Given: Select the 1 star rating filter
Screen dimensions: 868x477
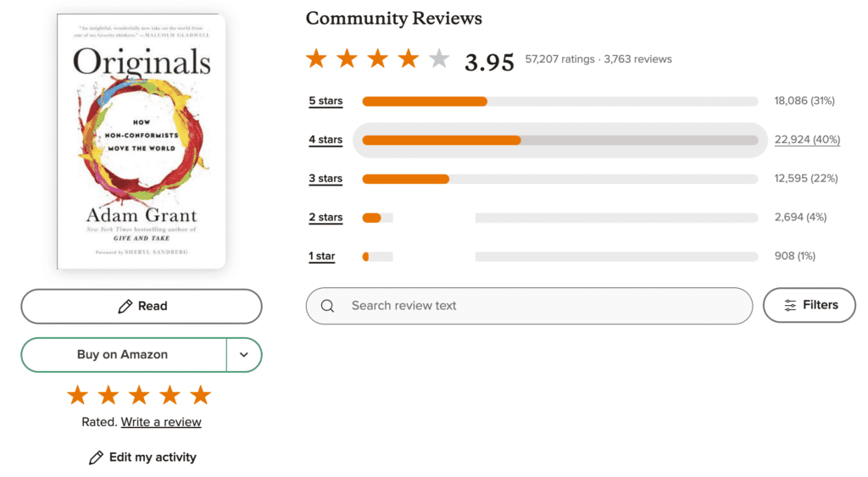Looking at the screenshot, I should [322, 256].
